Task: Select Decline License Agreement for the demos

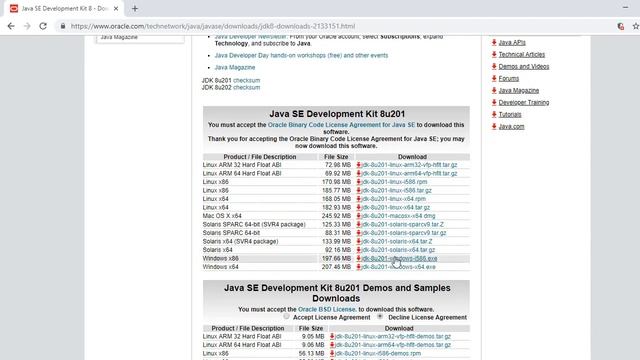Action: (x=380, y=317)
